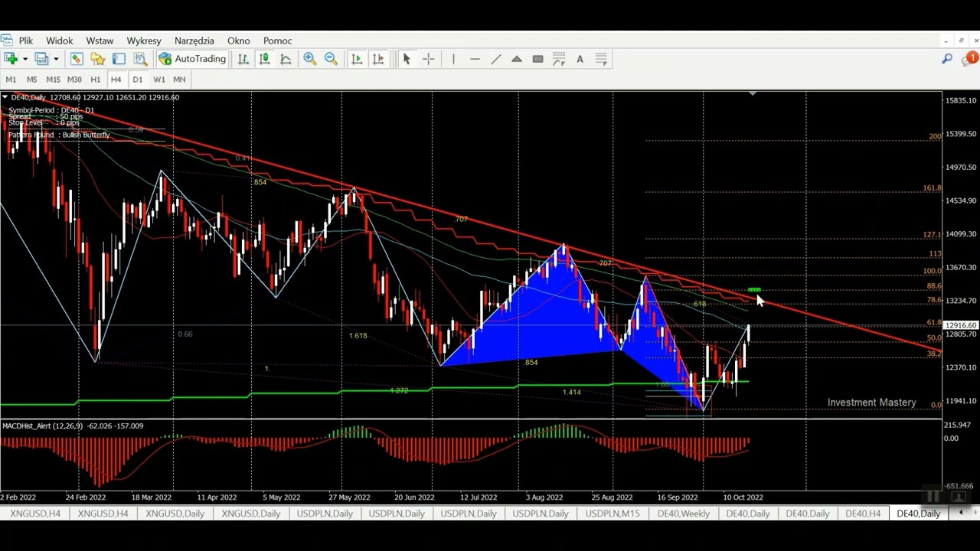
Task: Switch to W1 weekly timeframe
Action: tap(158, 80)
